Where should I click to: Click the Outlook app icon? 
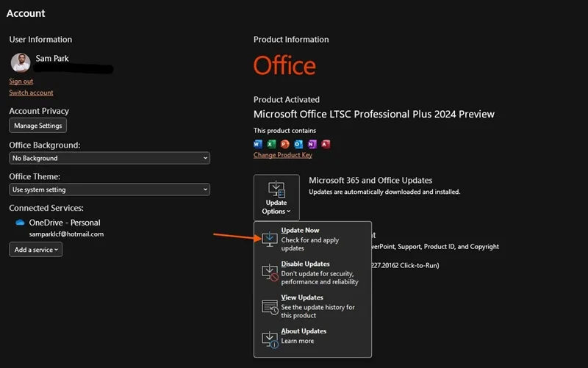[x=298, y=144]
